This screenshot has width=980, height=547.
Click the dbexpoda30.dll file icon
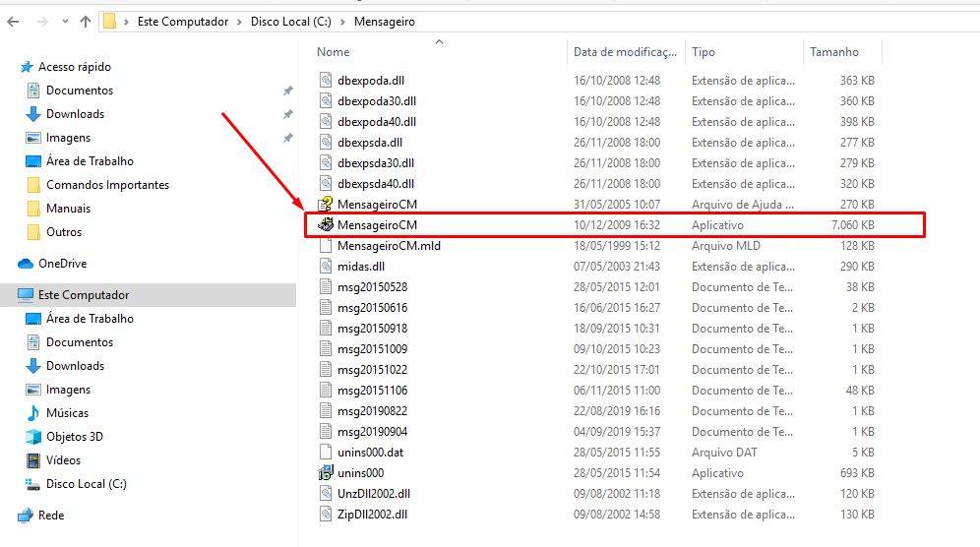click(326, 100)
